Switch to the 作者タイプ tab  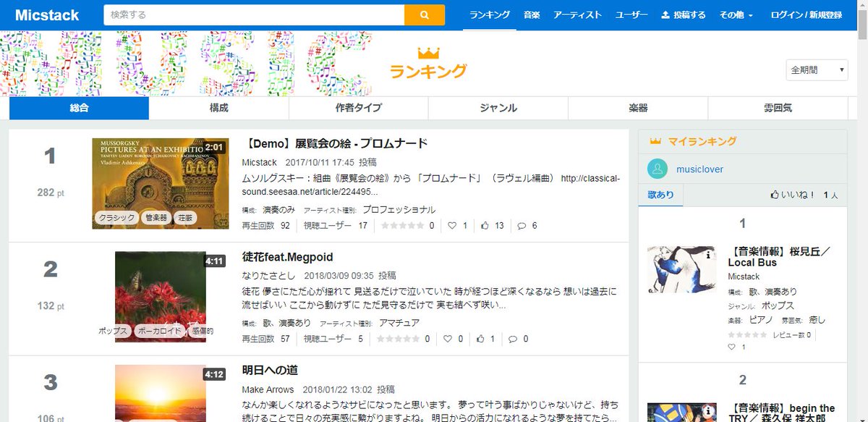(358, 108)
